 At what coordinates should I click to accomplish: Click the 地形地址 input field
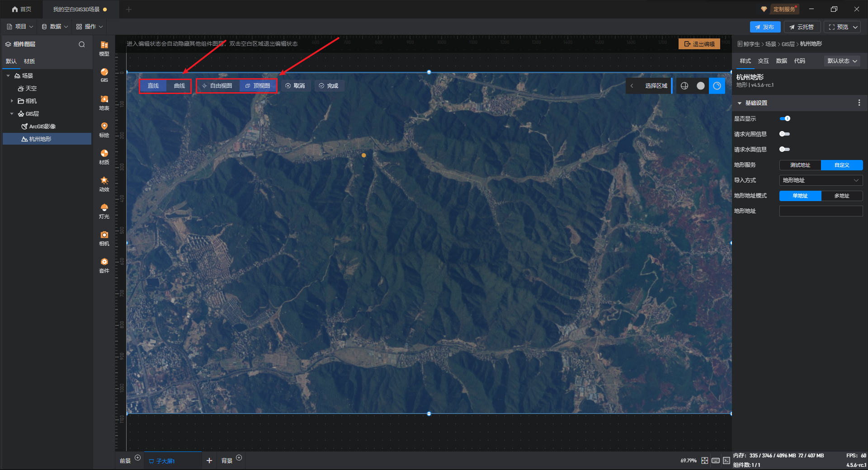[821, 211]
